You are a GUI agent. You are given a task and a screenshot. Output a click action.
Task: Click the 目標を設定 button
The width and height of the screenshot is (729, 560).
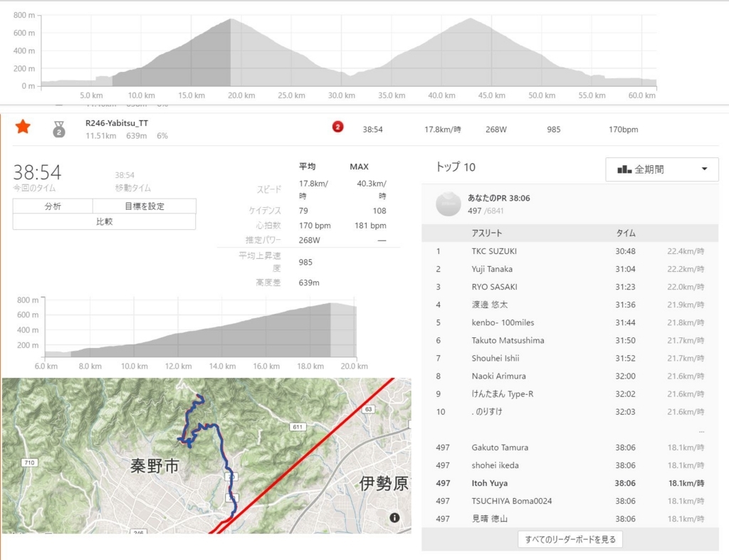(x=144, y=206)
